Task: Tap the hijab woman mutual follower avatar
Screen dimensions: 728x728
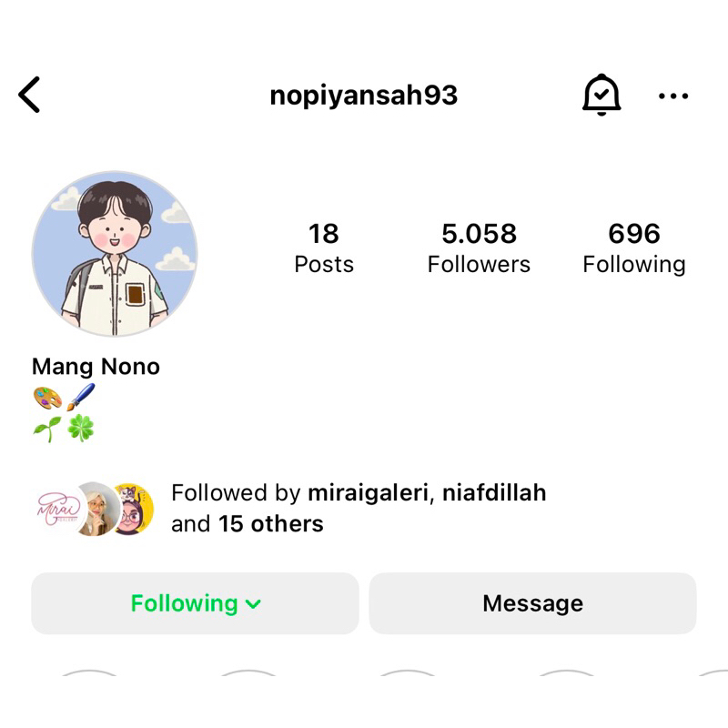Action: coord(97,510)
